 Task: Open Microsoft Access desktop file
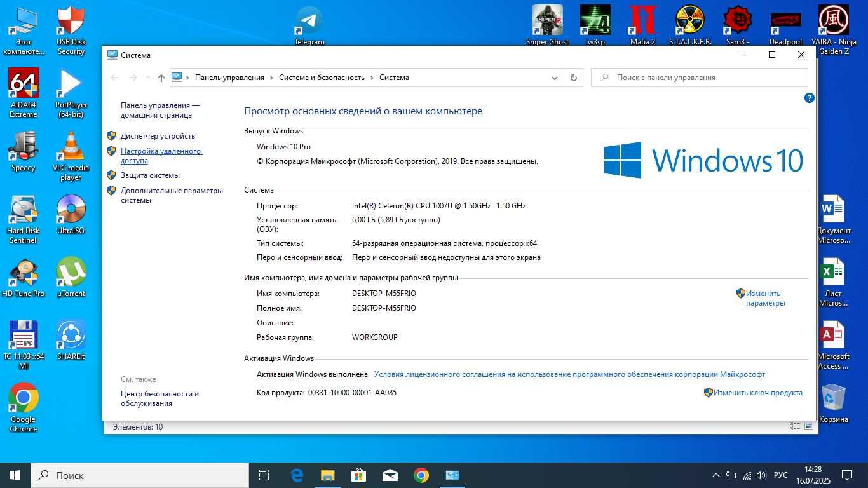point(834,345)
